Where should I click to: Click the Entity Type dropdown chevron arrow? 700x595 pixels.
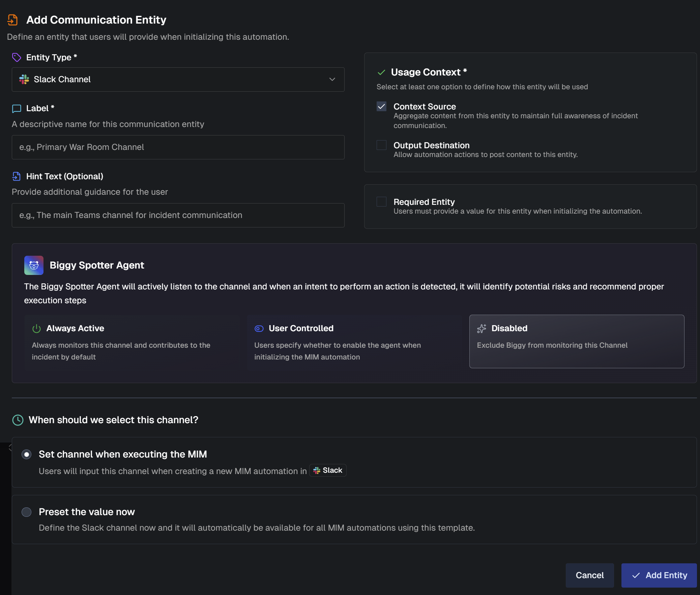332,80
